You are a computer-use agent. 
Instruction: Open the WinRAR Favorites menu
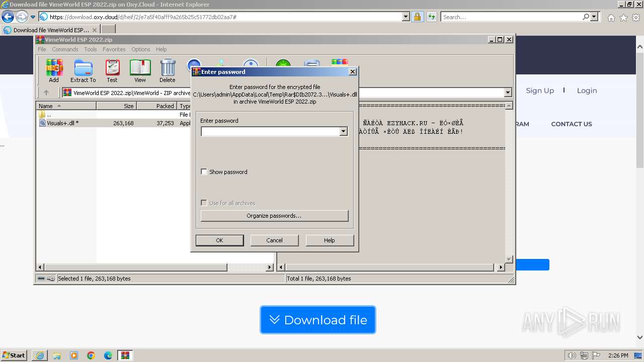pos(114,49)
